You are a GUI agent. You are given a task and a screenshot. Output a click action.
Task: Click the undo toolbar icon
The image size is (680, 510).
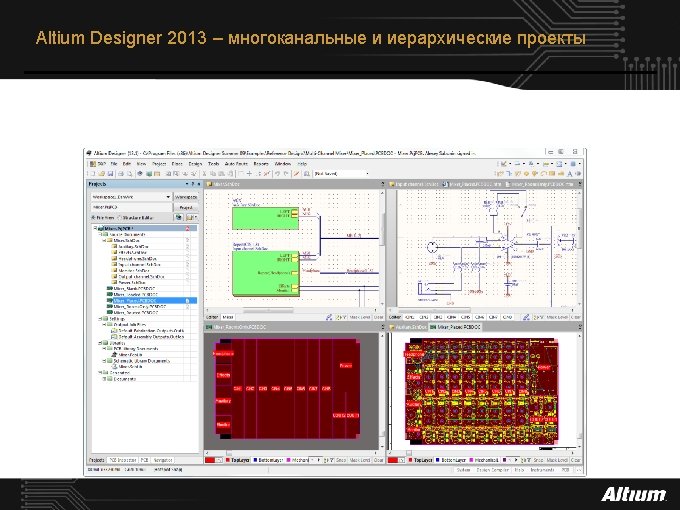[277, 174]
